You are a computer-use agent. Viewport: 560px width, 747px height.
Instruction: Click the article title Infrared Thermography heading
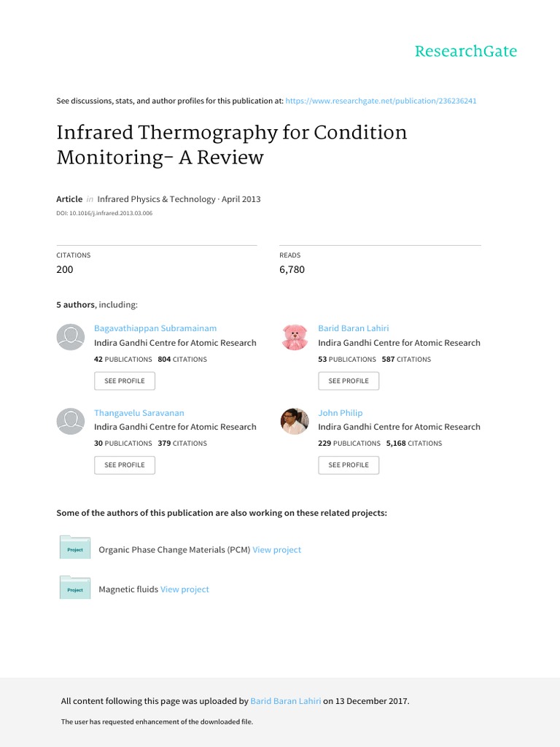[x=232, y=144]
